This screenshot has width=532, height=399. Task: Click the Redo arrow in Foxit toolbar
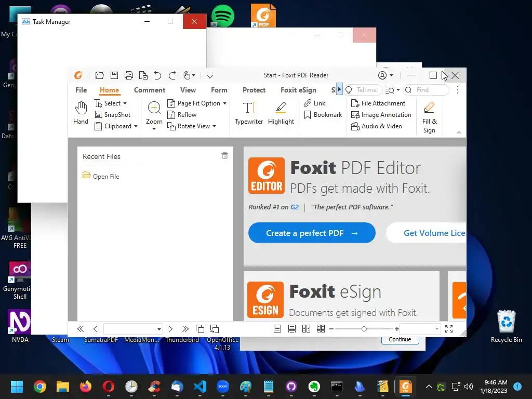pos(172,75)
